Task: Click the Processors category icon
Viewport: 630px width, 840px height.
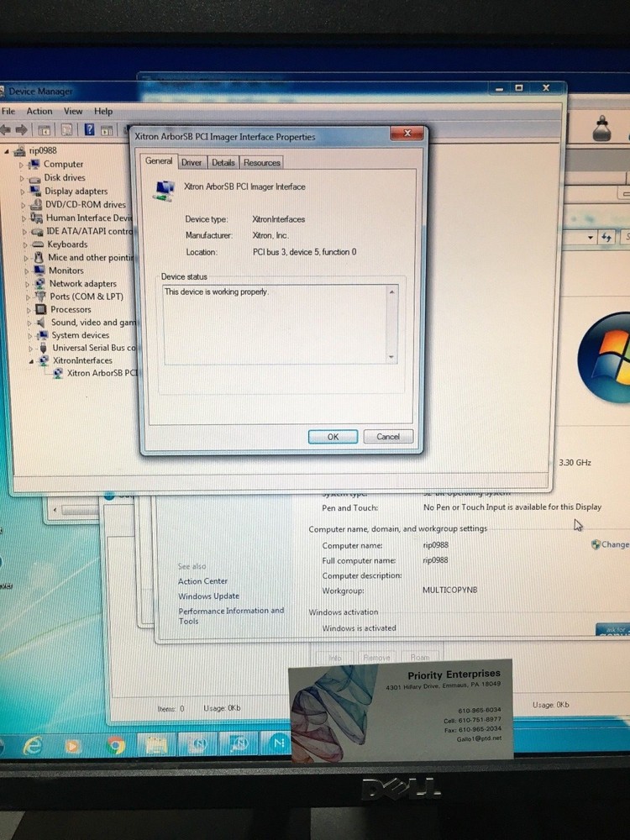Action: [x=40, y=310]
